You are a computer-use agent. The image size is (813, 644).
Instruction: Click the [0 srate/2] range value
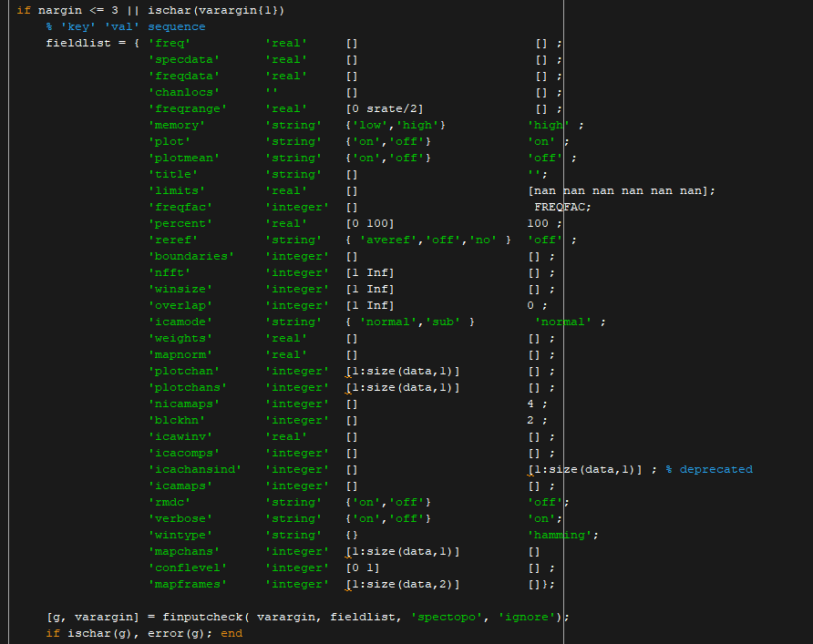click(385, 108)
